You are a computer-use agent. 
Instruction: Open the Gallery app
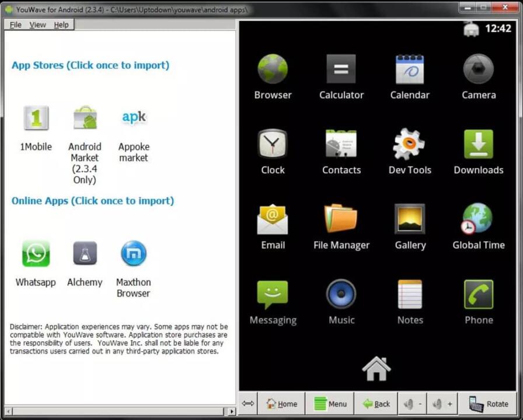pos(410,220)
